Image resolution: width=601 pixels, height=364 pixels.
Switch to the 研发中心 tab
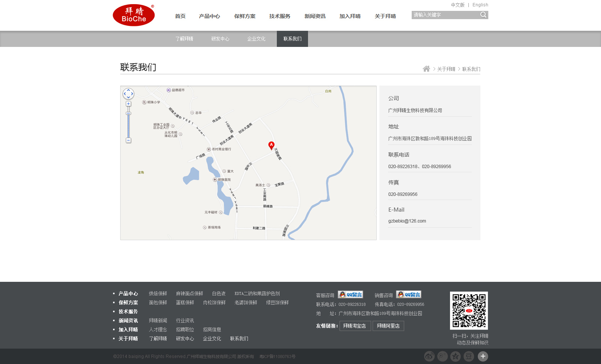click(x=220, y=39)
